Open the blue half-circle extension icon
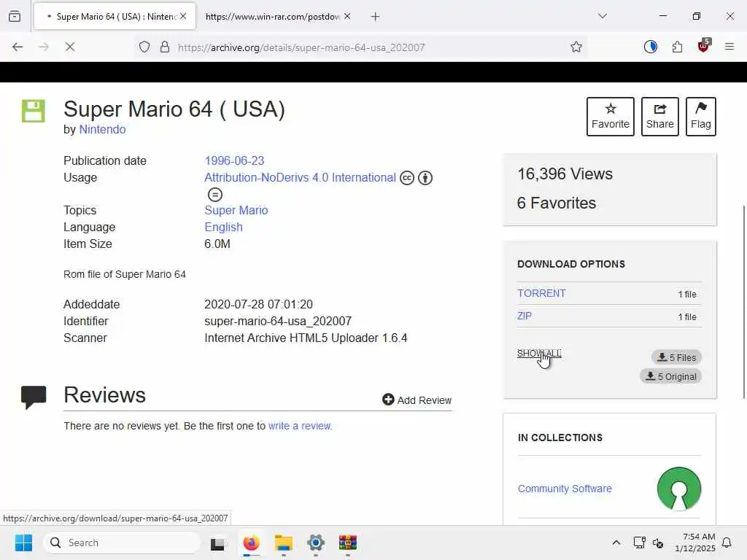Viewport: 747px width, 560px height. [650, 47]
